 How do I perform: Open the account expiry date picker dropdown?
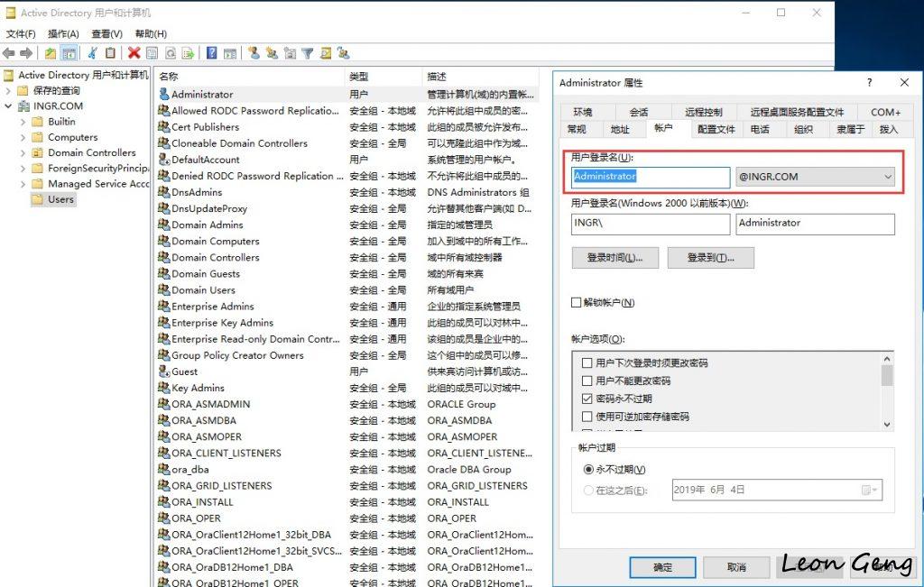(x=870, y=490)
